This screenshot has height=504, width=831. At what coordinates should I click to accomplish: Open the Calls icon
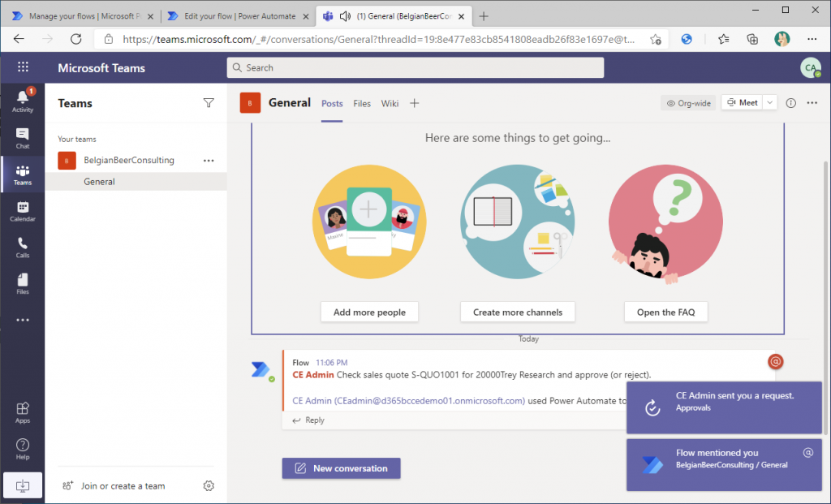(22, 248)
